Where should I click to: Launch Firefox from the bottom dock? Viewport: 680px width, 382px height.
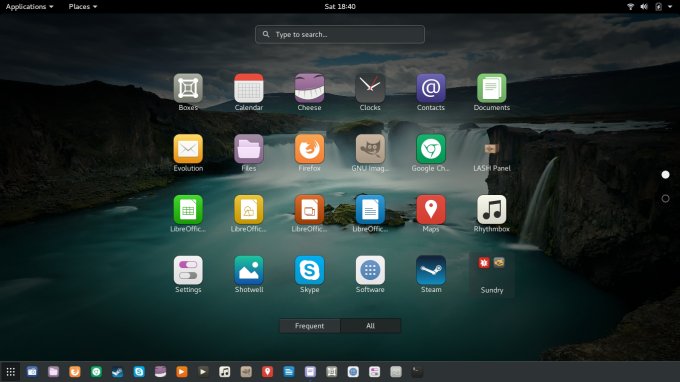point(75,372)
